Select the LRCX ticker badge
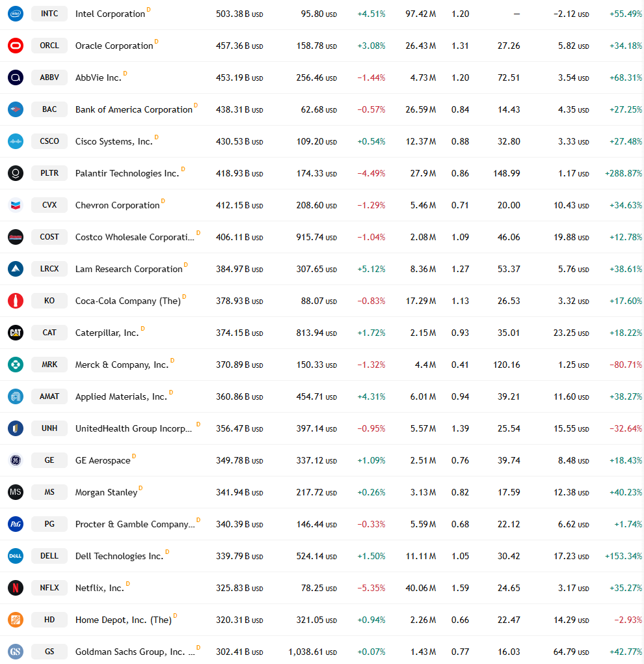644x664 pixels. 49,269
